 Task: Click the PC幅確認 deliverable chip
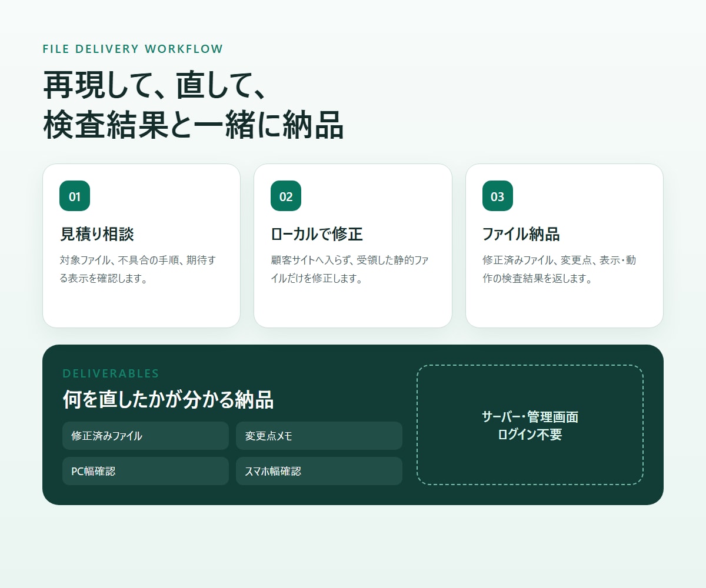(x=145, y=471)
